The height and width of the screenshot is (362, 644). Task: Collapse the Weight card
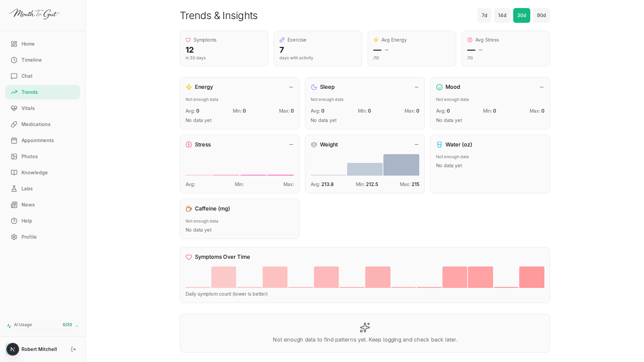click(416, 144)
